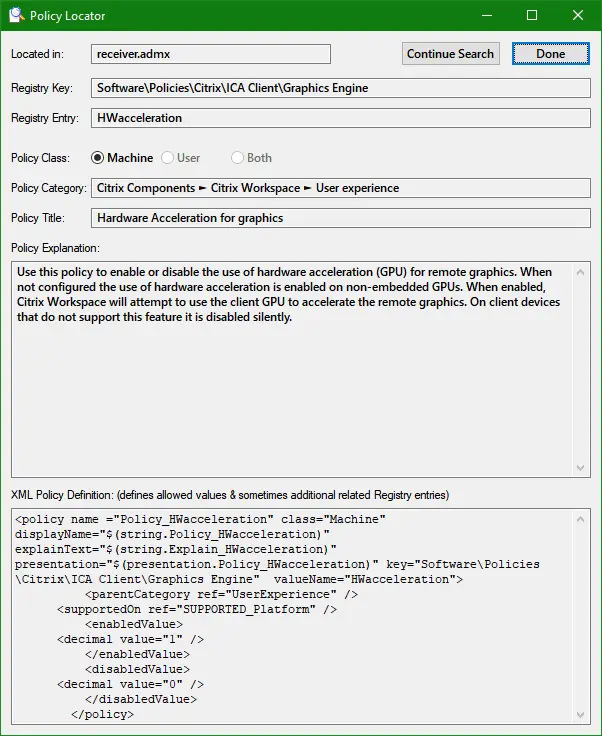Click the "</policy>" closing tag line

point(102,714)
